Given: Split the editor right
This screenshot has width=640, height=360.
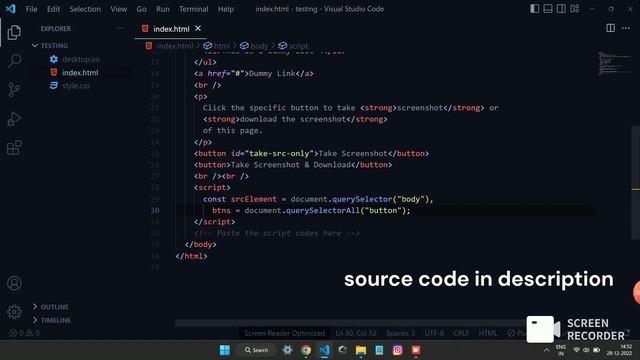Looking at the screenshot, I should click(610, 28).
